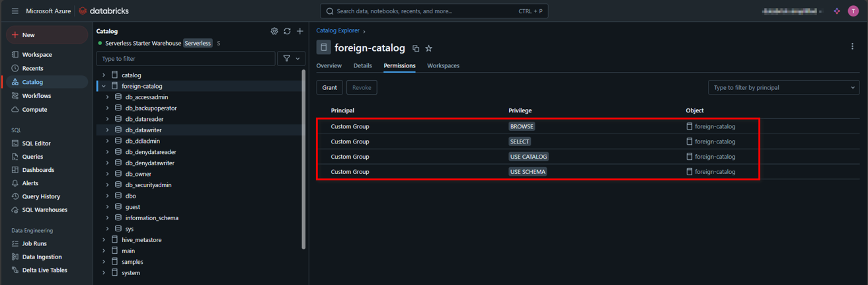Click the Type to filter catalog field

(186, 59)
